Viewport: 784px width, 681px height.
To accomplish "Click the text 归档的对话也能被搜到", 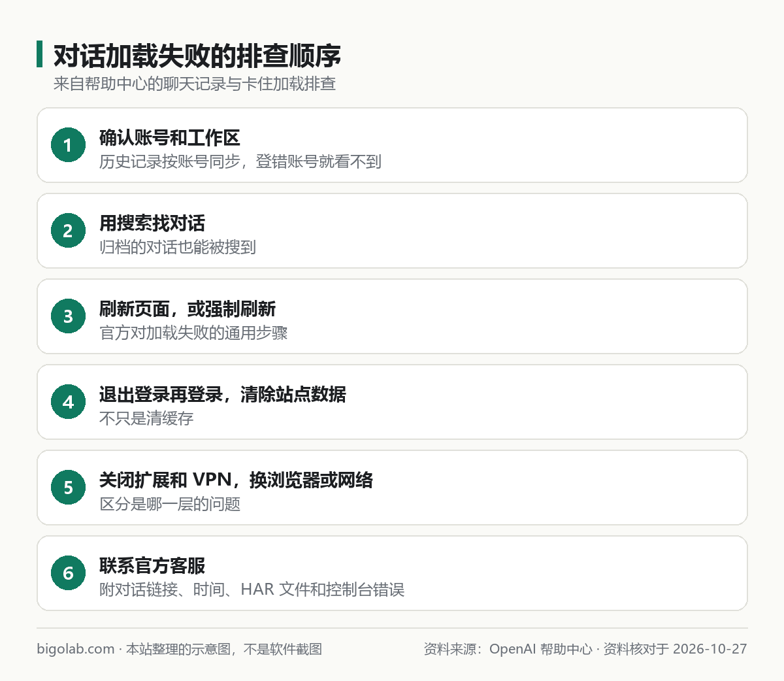I will (178, 247).
